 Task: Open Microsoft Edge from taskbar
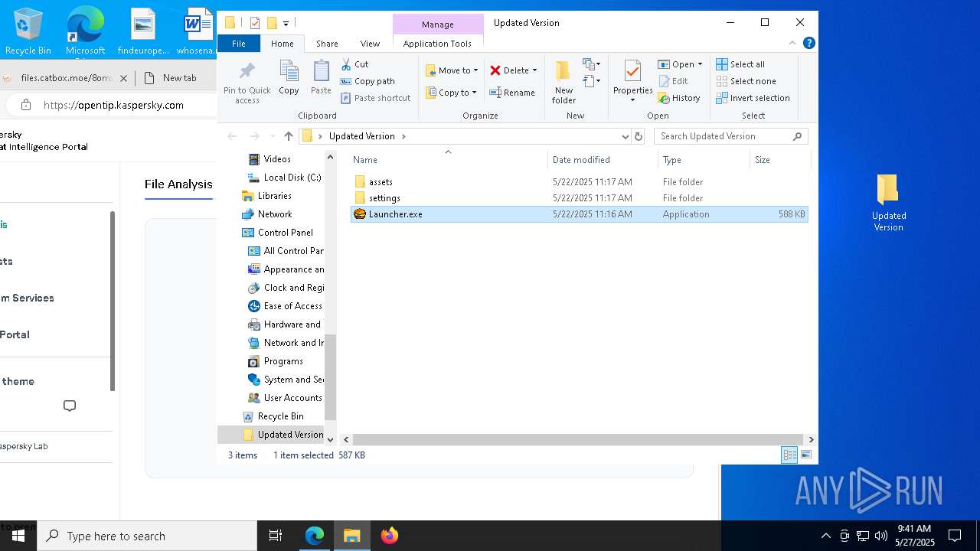[x=315, y=536]
